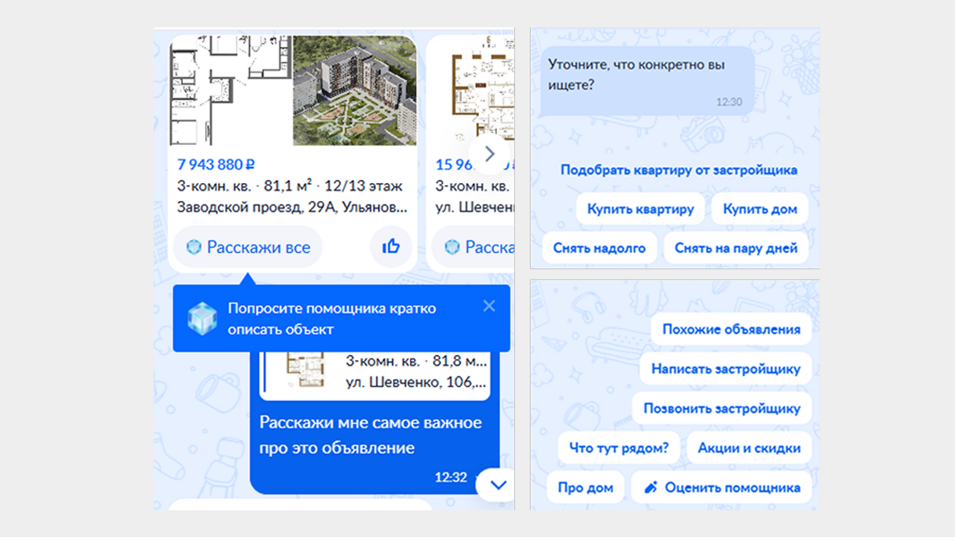
Task: Choose the "Купить квартиру" quick reply
Action: coord(641,209)
